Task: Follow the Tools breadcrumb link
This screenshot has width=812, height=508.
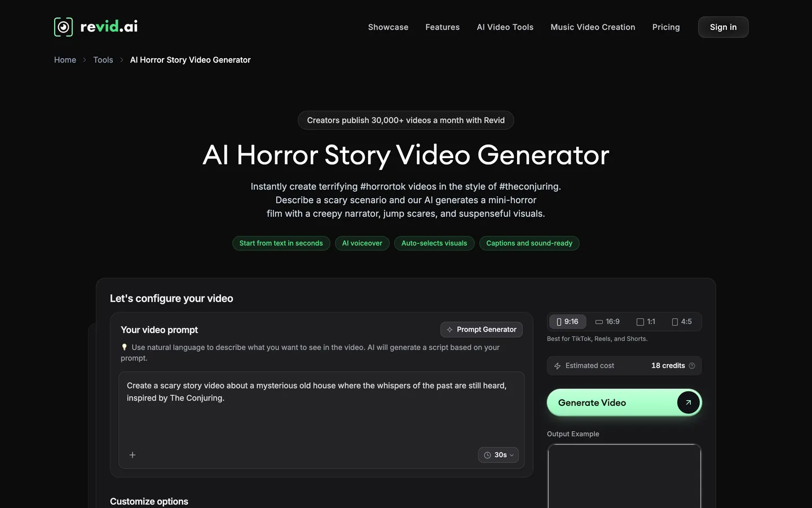Action: click(x=103, y=60)
